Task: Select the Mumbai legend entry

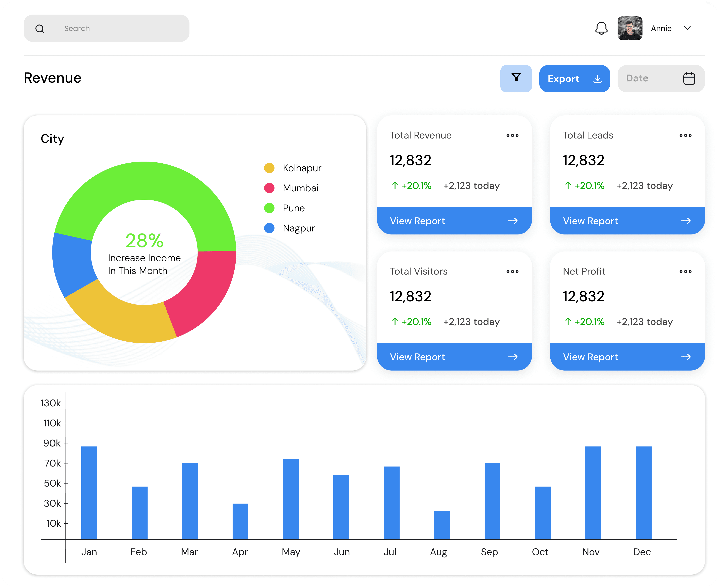Action: coord(300,188)
